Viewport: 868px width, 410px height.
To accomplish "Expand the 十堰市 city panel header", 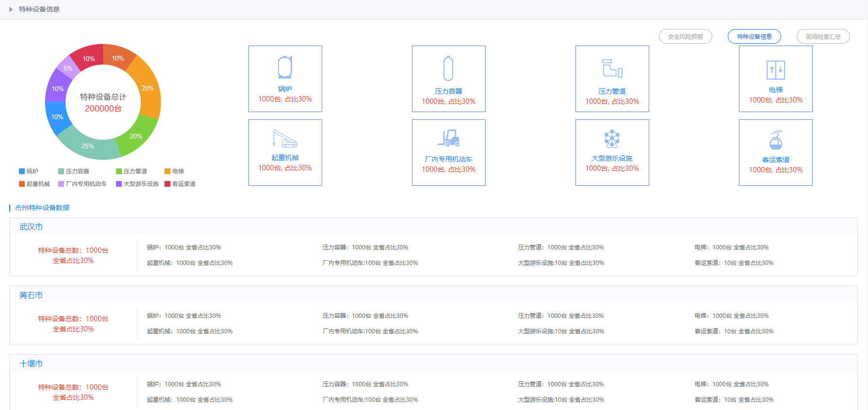I will [31, 363].
